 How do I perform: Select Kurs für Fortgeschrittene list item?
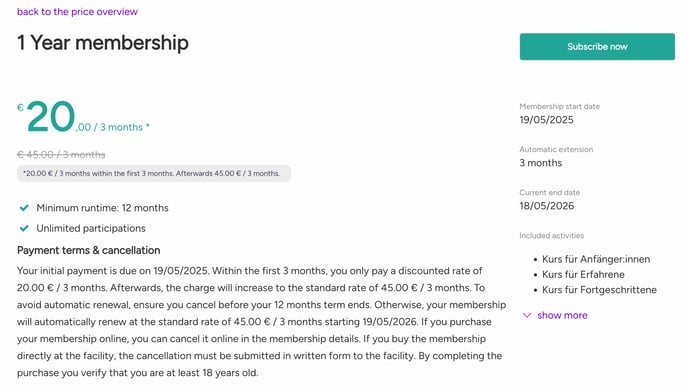pyautogui.click(x=599, y=290)
